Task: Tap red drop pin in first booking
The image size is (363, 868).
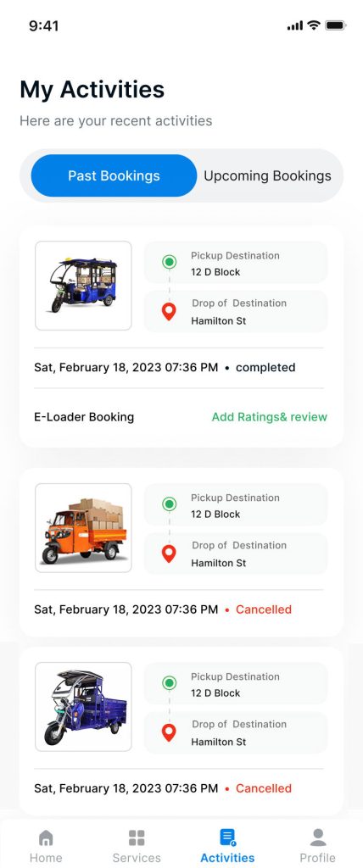Action: click(169, 312)
